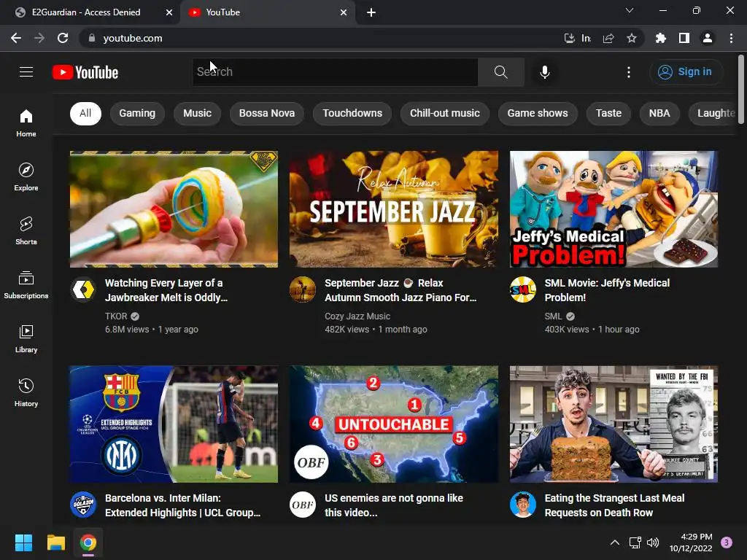Open the September Jazz video thumbnail
This screenshot has height=560, width=747.
pyautogui.click(x=393, y=209)
